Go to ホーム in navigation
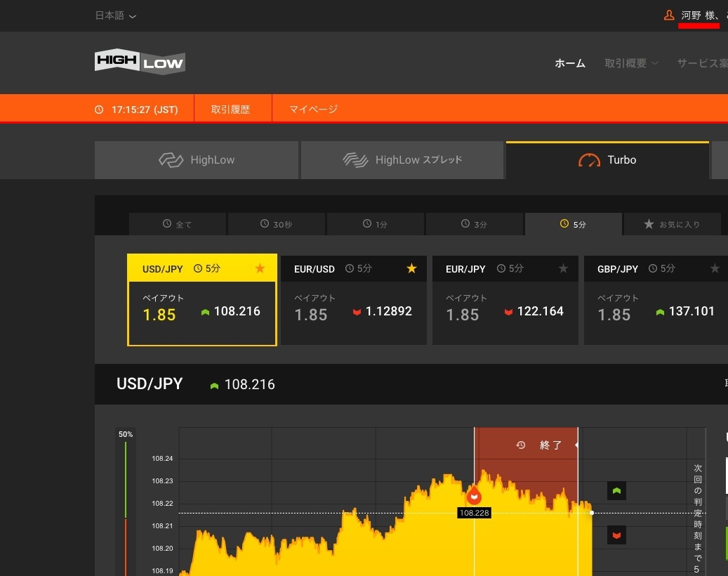This screenshot has width=728, height=576. (569, 63)
